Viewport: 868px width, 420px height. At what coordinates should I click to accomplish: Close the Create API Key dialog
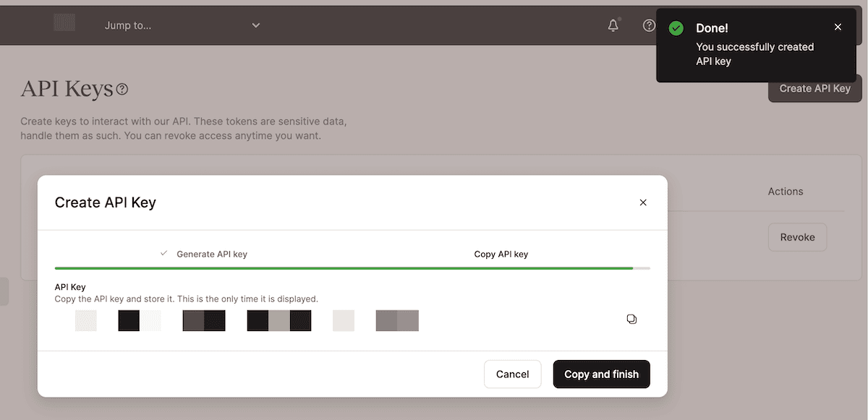[642, 202]
